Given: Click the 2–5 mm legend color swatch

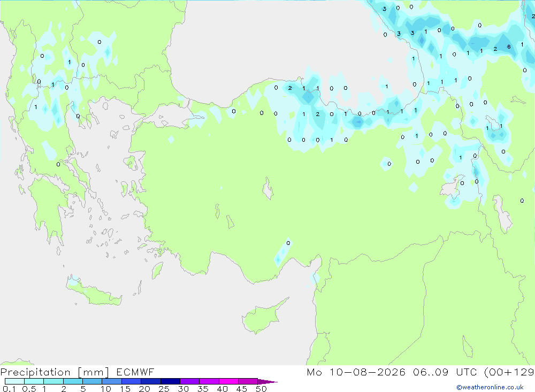Looking at the screenshot, I should (x=73, y=381).
